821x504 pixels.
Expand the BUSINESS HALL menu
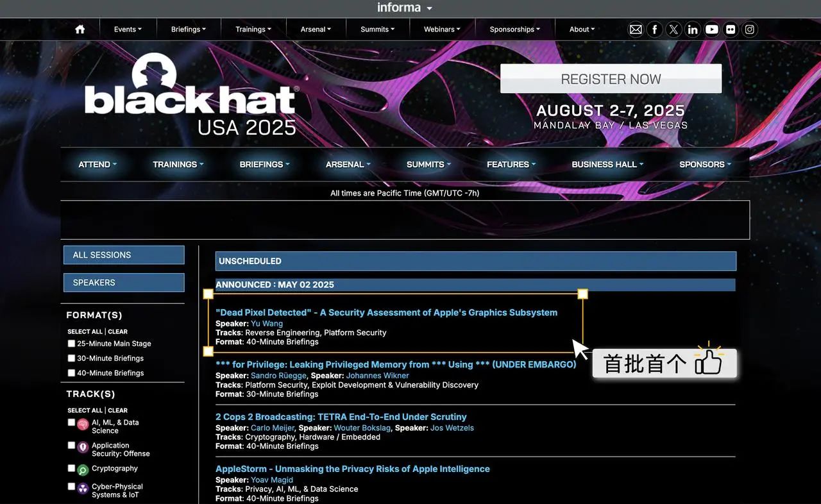(x=607, y=165)
